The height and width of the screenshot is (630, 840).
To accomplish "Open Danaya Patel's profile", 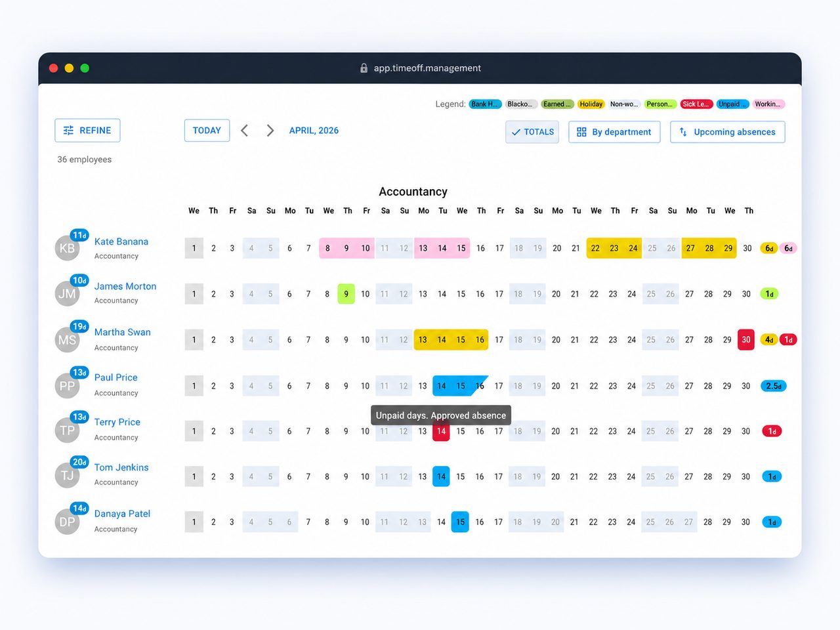I will pos(122,513).
